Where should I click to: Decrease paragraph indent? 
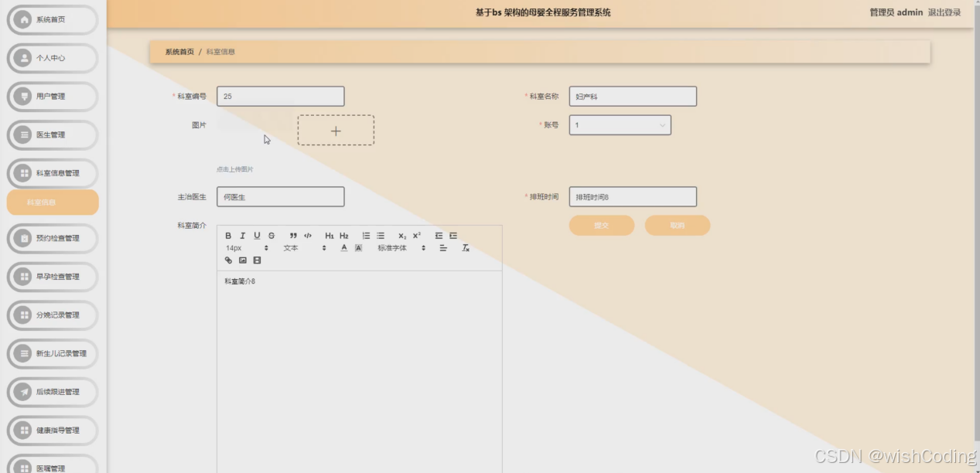pos(439,236)
